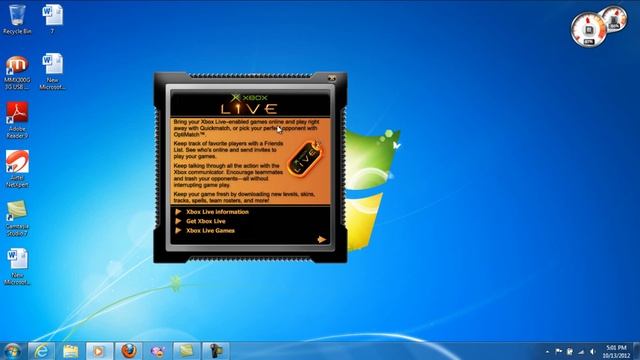
Task: Click the network signal tray icon
Action: pyautogui.click(x=581, y=351)
